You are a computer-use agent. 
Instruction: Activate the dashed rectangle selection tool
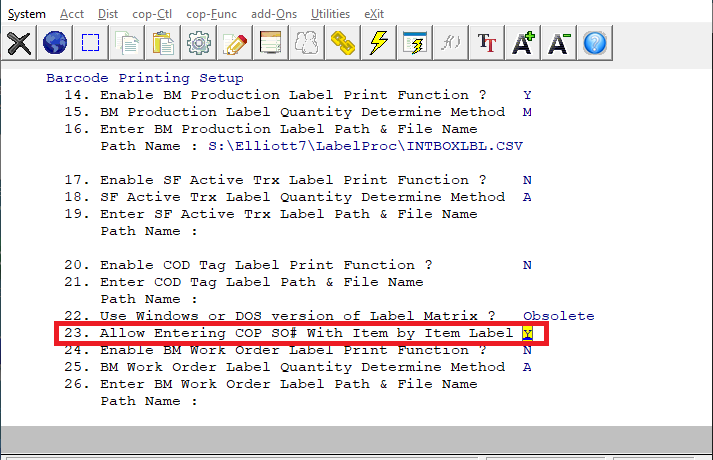point(90,43)
